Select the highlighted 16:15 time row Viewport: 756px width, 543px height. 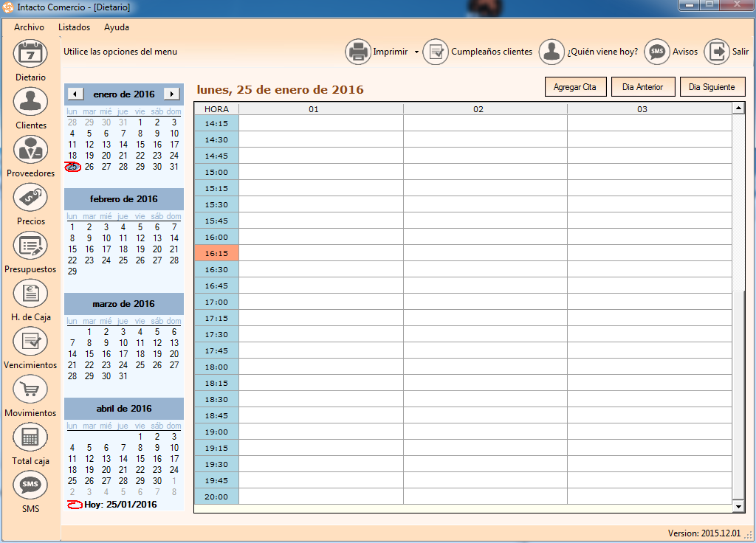[x=216, y=253]
